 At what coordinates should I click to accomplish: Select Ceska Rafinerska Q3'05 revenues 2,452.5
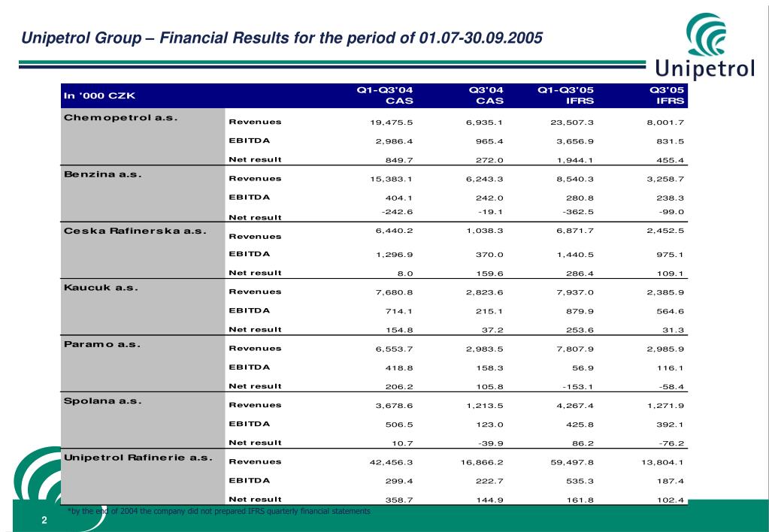pos(665,231)
